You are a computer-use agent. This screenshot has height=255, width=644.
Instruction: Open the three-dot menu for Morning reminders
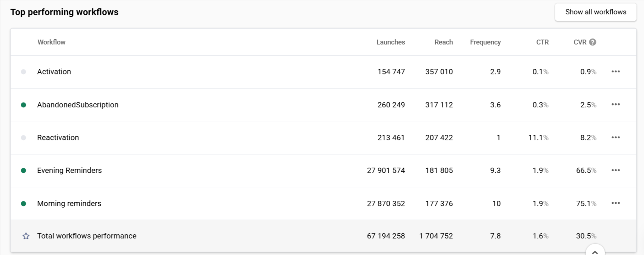tap(616, 203)
